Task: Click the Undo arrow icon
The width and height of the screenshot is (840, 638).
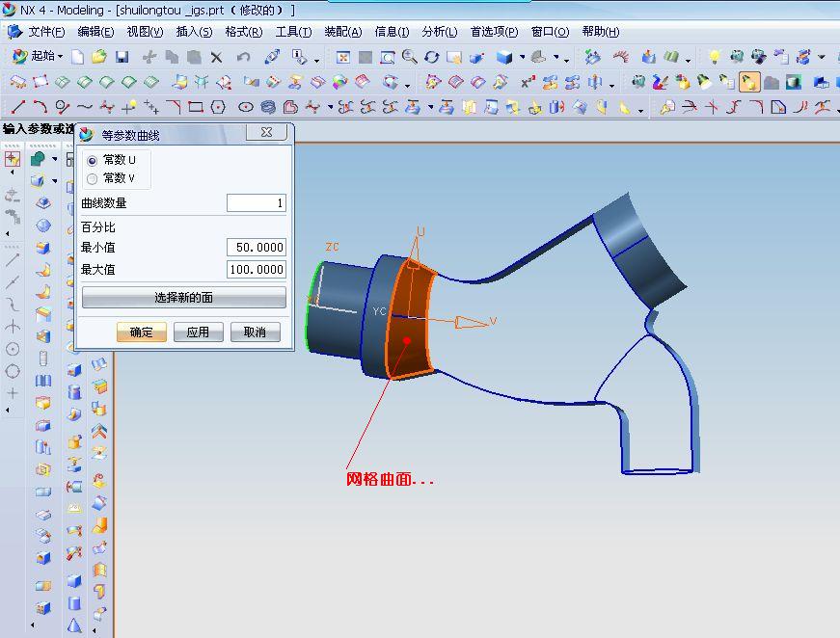Action: click(243, 57)
